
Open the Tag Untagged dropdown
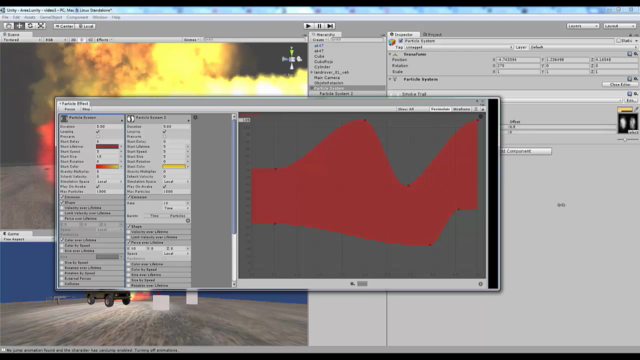tap(459, 47)
